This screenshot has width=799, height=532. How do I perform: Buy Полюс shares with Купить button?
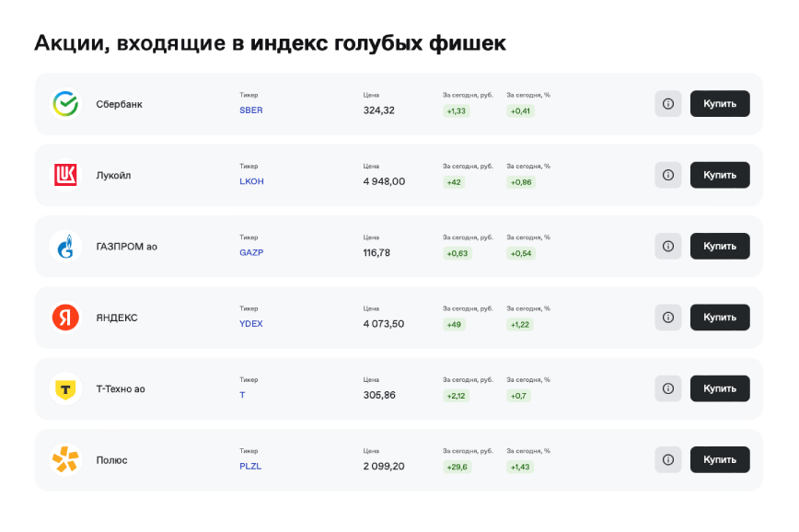coord(720,459)
